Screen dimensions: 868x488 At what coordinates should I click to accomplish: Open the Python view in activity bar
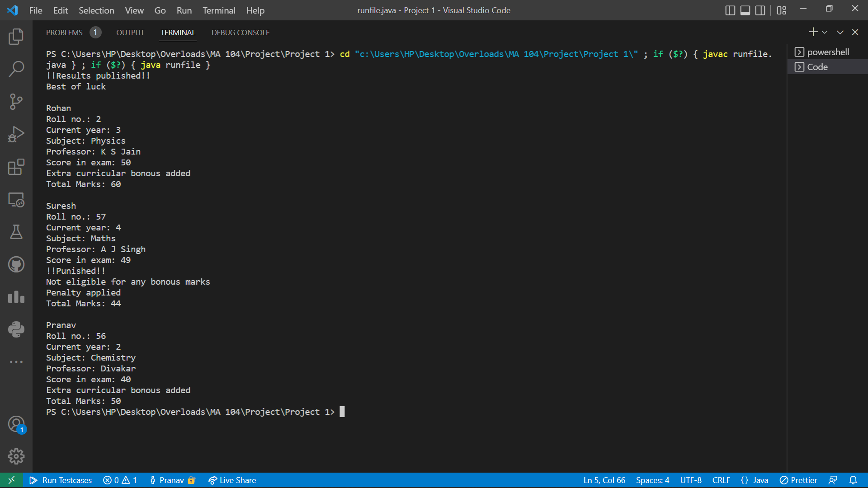(x=16, y=329)
